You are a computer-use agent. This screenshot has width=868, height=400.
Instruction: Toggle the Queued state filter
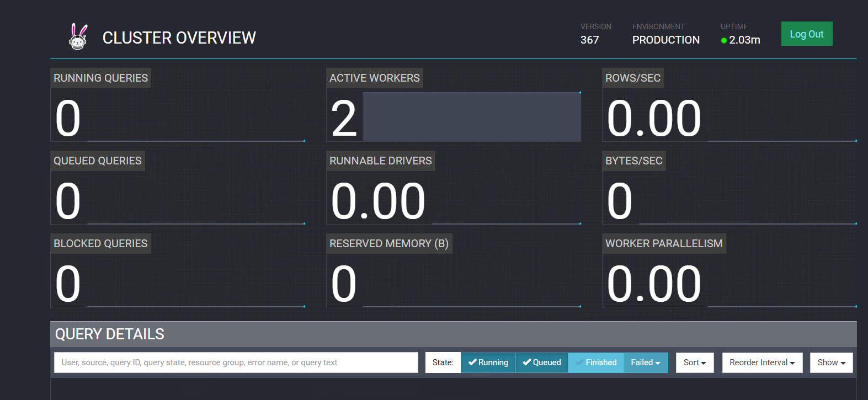click(541, 362)
